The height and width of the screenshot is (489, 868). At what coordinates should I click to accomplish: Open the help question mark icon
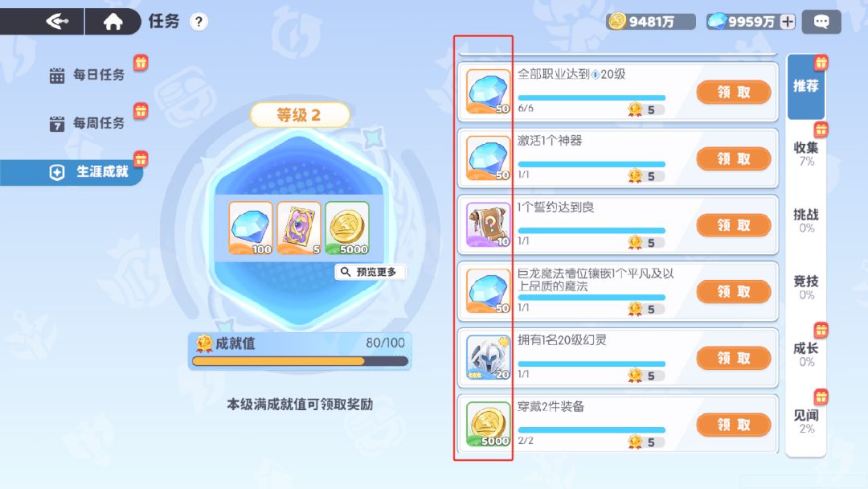(x=199, y=22)
